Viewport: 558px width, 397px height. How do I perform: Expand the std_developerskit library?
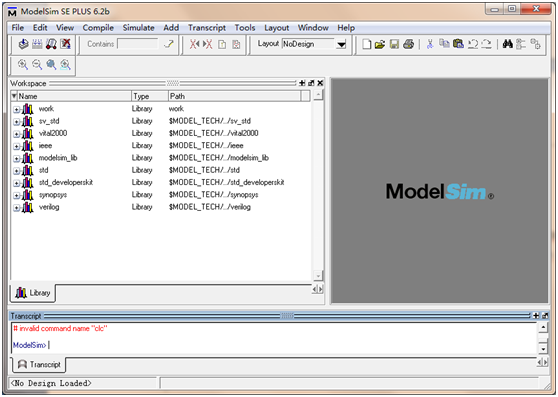(x=16, y=183)
